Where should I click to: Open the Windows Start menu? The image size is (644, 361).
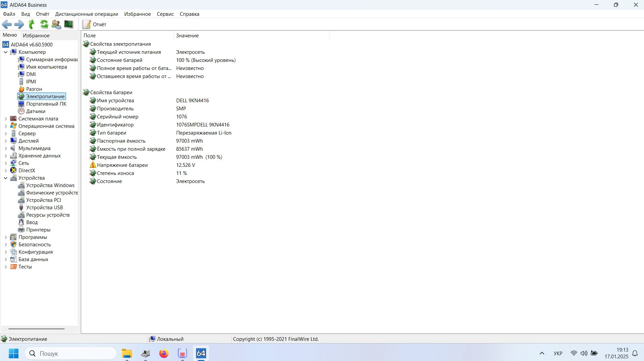point(13,353)
